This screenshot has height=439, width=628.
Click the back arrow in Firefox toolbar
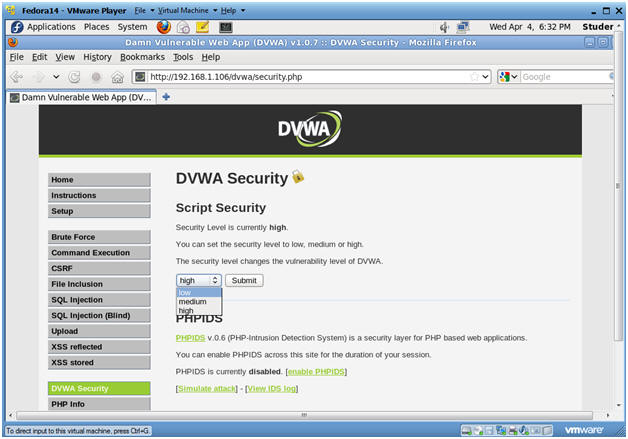[16, 77]
